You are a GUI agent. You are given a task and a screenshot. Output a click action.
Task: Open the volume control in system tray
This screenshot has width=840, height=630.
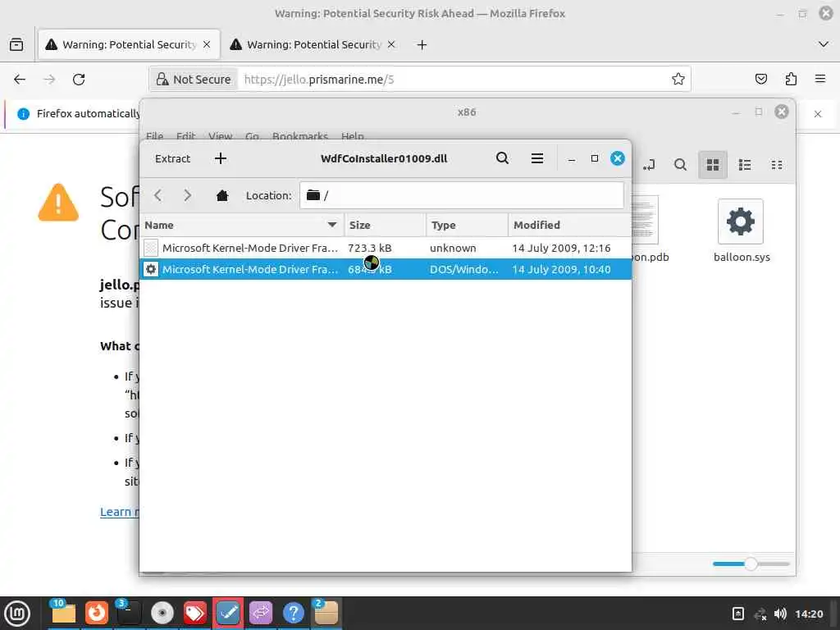(x=781, y=614)
